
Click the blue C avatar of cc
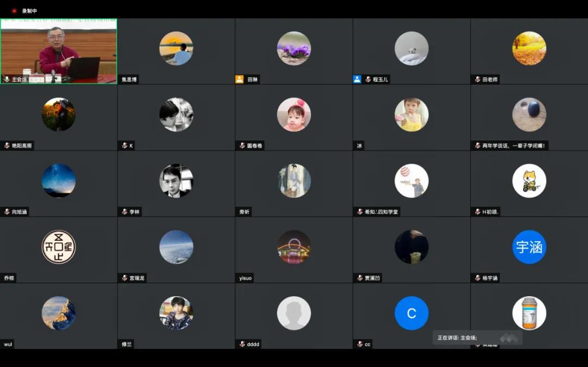coord(411,313)
